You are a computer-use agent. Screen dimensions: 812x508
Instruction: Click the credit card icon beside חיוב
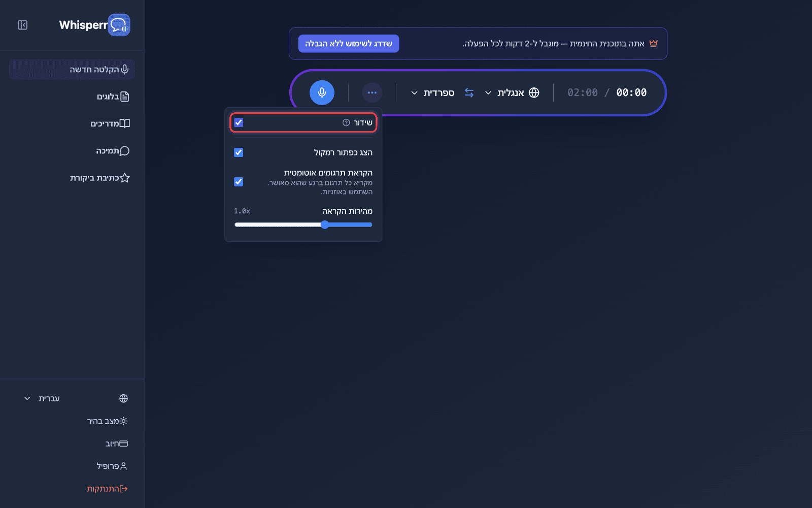123,443
